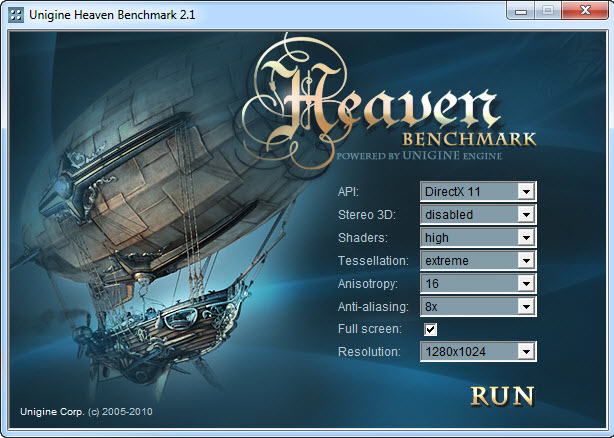Click the 'Resolution:' label

pos(369,351)
